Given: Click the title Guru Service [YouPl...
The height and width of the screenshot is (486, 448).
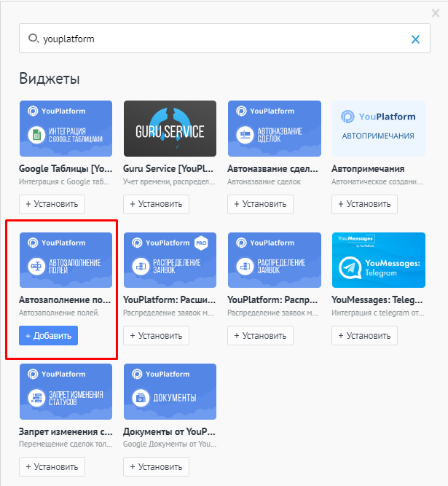Looking at the screenshot, I should pyautogui.click(x=168, y=168).
